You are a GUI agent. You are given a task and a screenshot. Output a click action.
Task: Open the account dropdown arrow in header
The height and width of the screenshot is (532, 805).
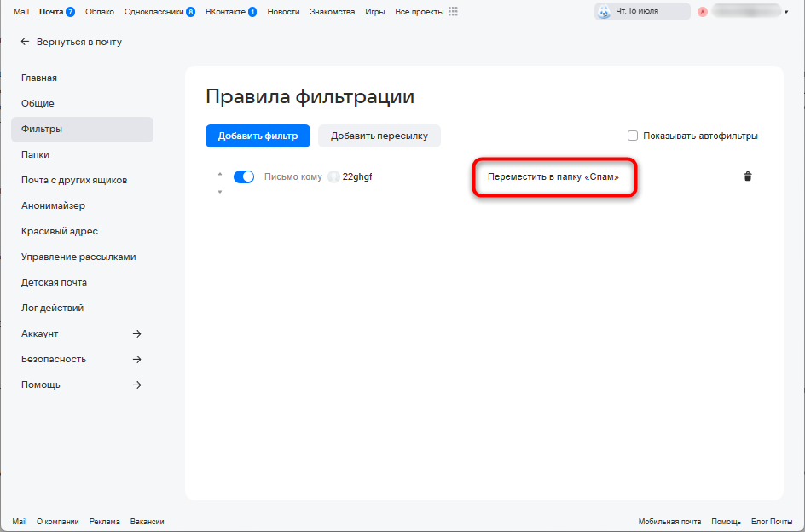pyautogui.click(x=786, y=12)
